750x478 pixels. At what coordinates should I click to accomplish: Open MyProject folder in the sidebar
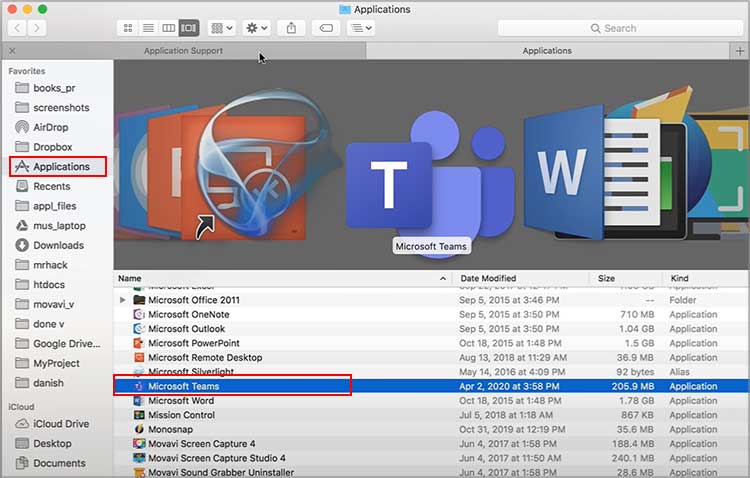click(57, 363)
